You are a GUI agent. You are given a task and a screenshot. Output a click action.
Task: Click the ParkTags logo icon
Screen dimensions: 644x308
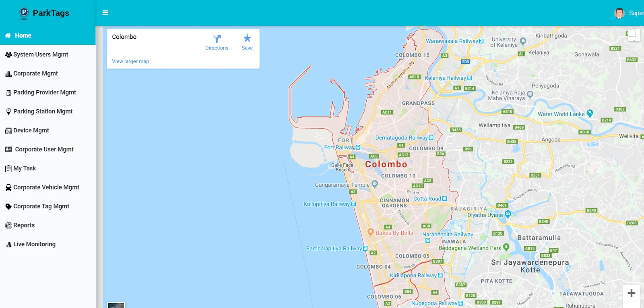(x=24, y=13)
